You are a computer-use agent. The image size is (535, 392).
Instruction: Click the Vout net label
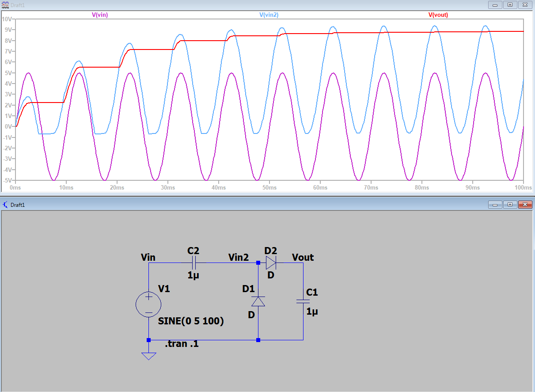coord(303,257)
